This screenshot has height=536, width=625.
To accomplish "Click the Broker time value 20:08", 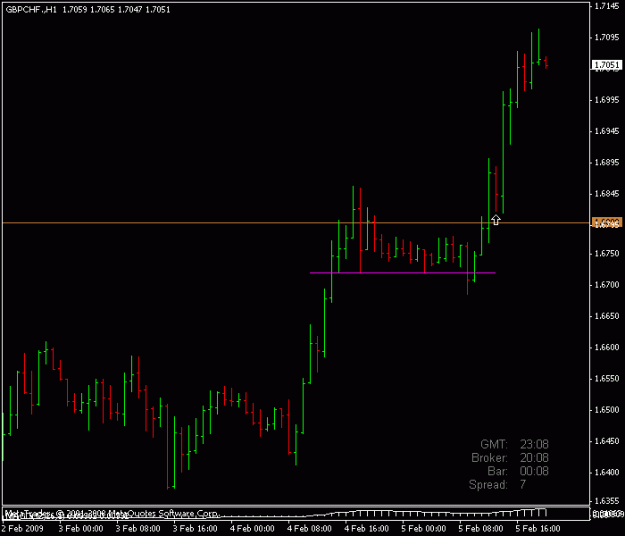I will coord(534,458).
